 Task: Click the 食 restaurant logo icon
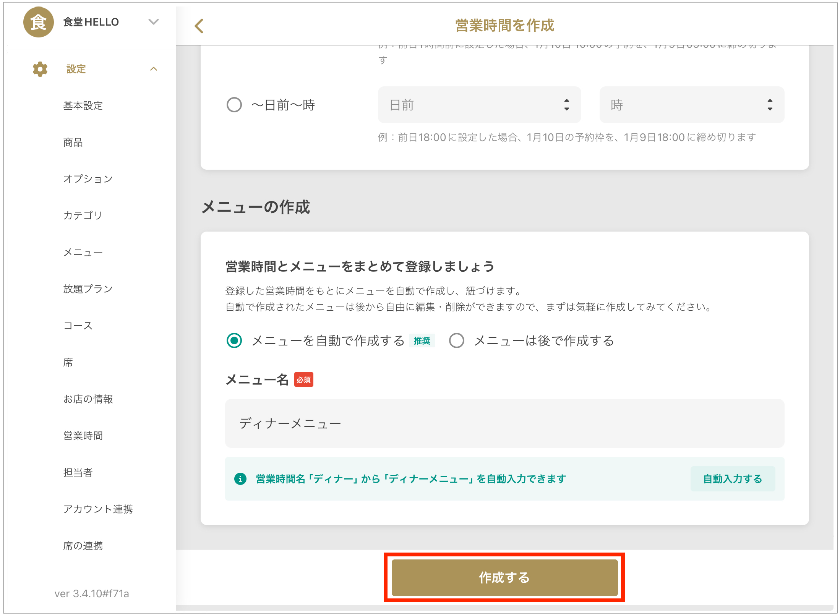pyautogui.click(x=38, y=22)
